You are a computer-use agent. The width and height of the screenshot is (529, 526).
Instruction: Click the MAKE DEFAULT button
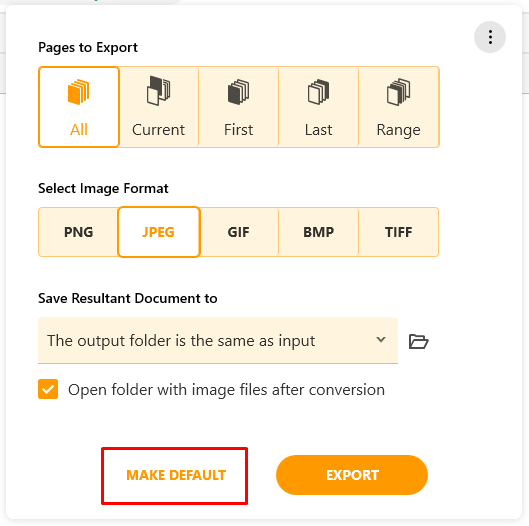pos(176,475)
